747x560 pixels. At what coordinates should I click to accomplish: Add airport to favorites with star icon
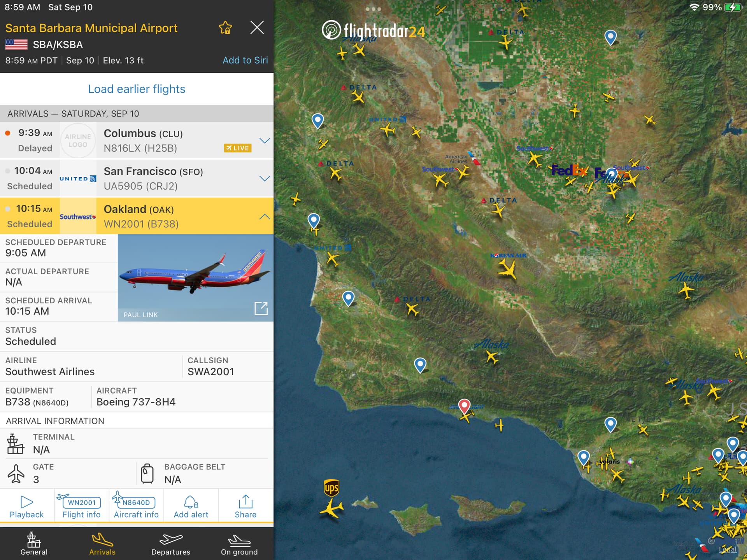tap(225, 28)
